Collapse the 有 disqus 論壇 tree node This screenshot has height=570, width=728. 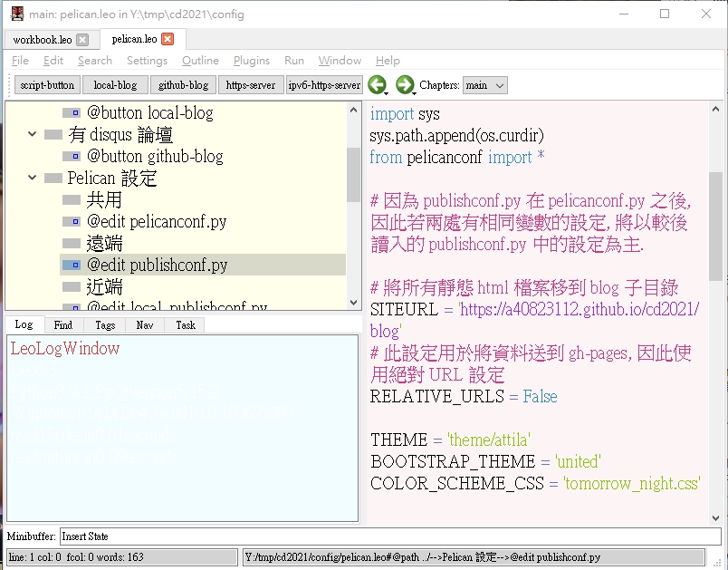click(32, 134)
